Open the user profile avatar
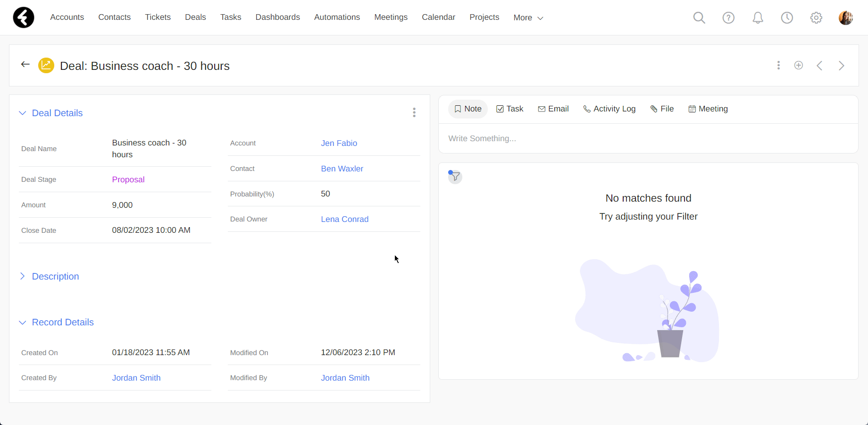This screenshot has height=425, width=868. click(845, 17)
